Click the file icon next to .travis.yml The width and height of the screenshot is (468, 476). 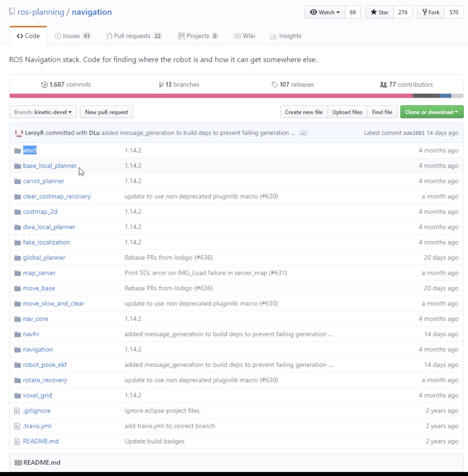click(17, 426)
